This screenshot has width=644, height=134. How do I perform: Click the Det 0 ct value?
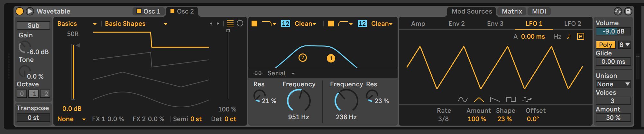[230, 119]
